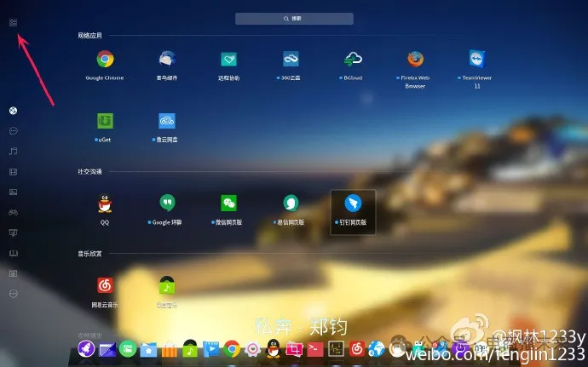Launch TeamViewer 11

(x=476, y=60)
